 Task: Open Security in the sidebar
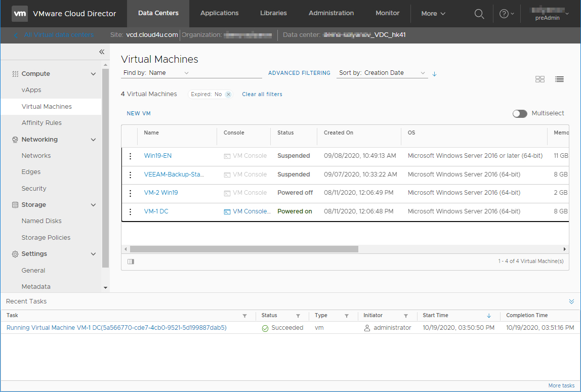pyautogui.click(x=34, y=189)
